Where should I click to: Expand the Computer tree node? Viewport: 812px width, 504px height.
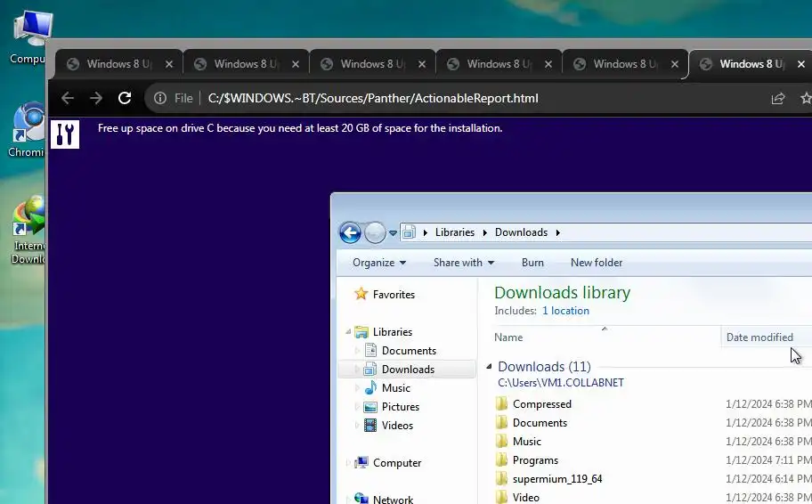[348, 462]
